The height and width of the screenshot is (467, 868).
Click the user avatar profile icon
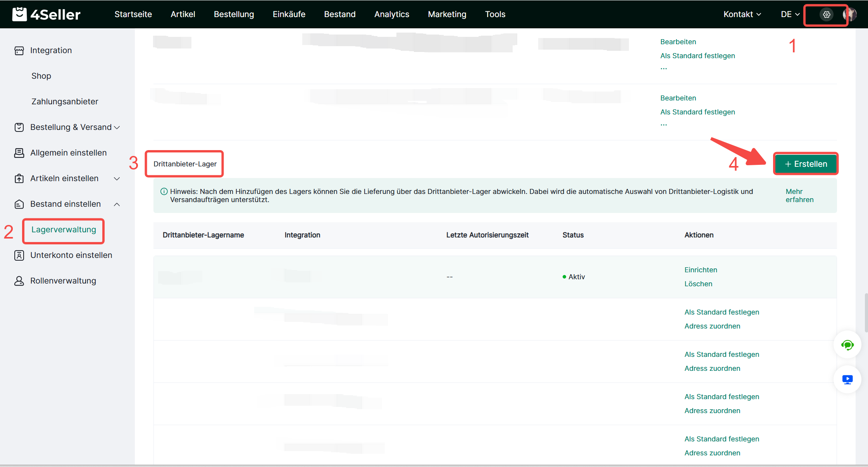pyautogui.click(x=850, y=14)
